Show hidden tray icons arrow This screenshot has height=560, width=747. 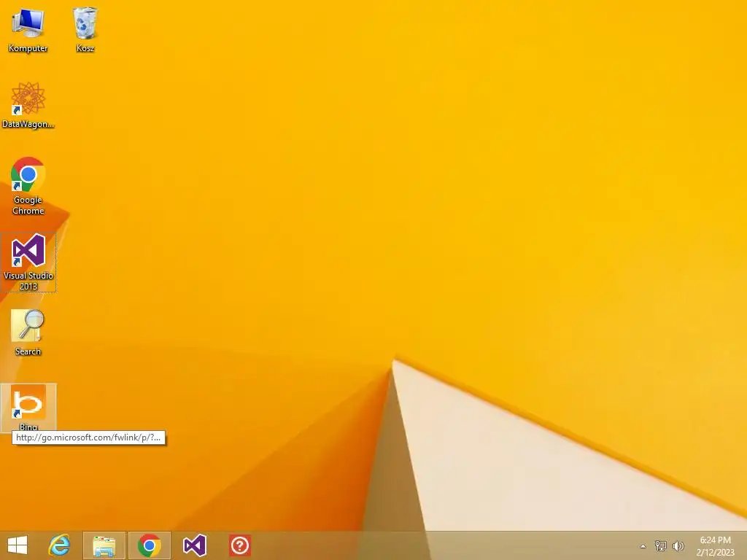click(643, 546)
